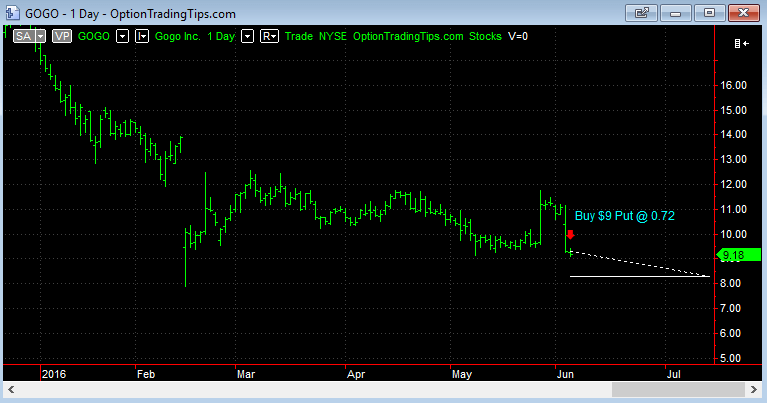Click the V=0 volume readout
This screenshot has height=403, width=767.
(518, 36)
